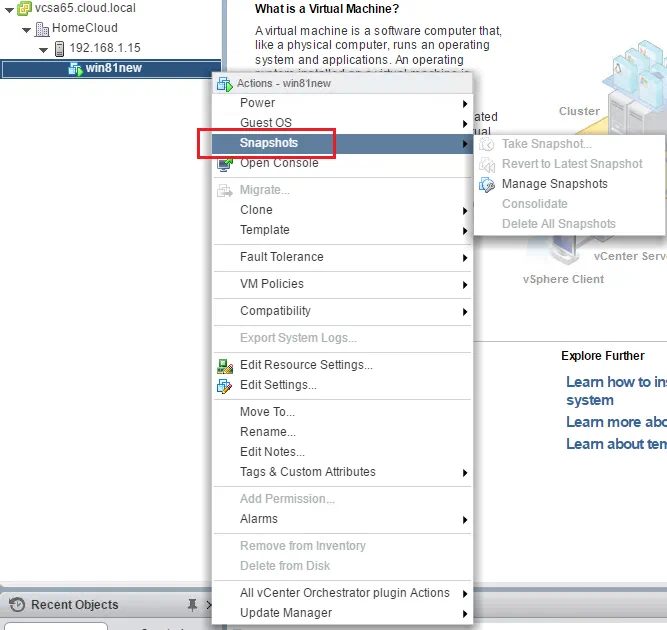The width and height of the screenshot is (667, 630).
Task: Collapse the vcsa65.cloud.local tree node
Action: tap(9, 9)
